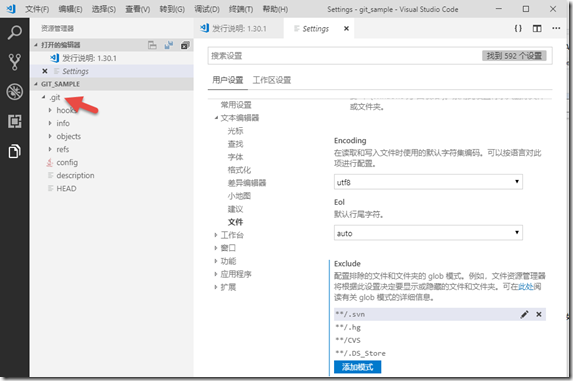This screenshot has height=381, width=573.
Task: Select the 用户设置 tab
Action: click(x=227, y=80)
